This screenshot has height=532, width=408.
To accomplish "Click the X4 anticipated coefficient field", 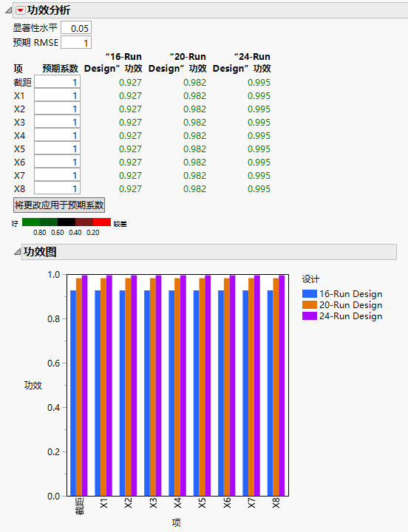I will pos(58,135).
